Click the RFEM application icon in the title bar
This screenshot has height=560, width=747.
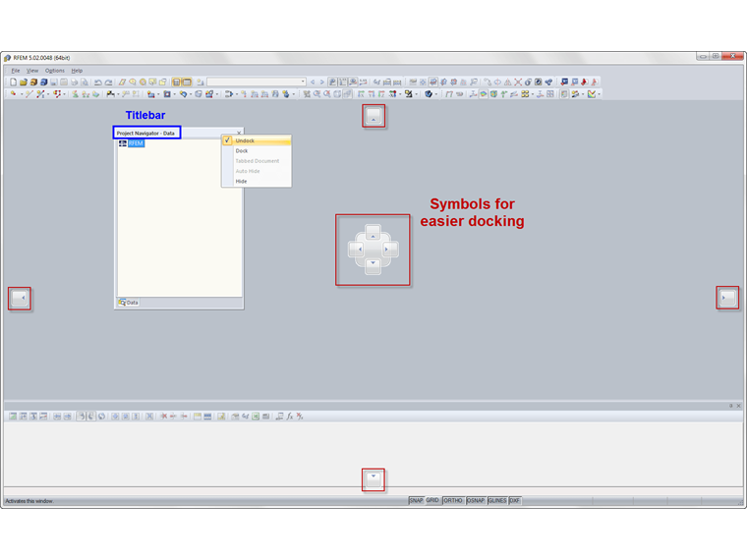click(7, 58)
